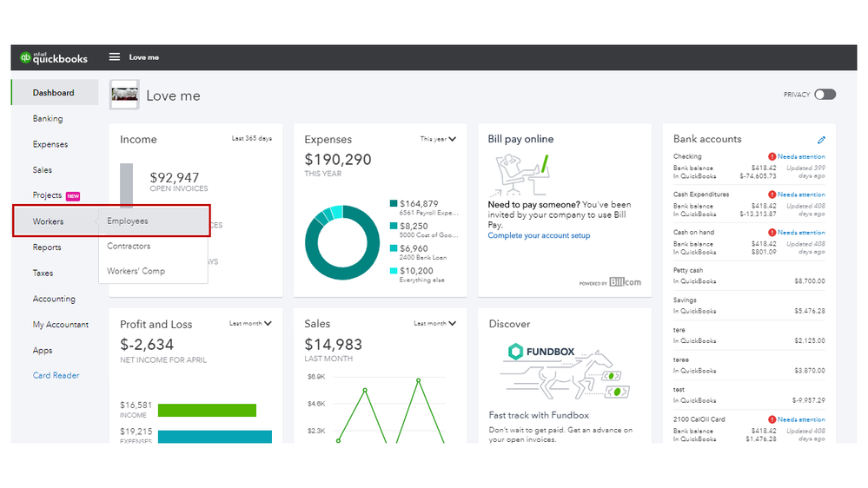The image size is (868, 488).
Task: Click the Fundbox logo
Action: pos(541,352)
